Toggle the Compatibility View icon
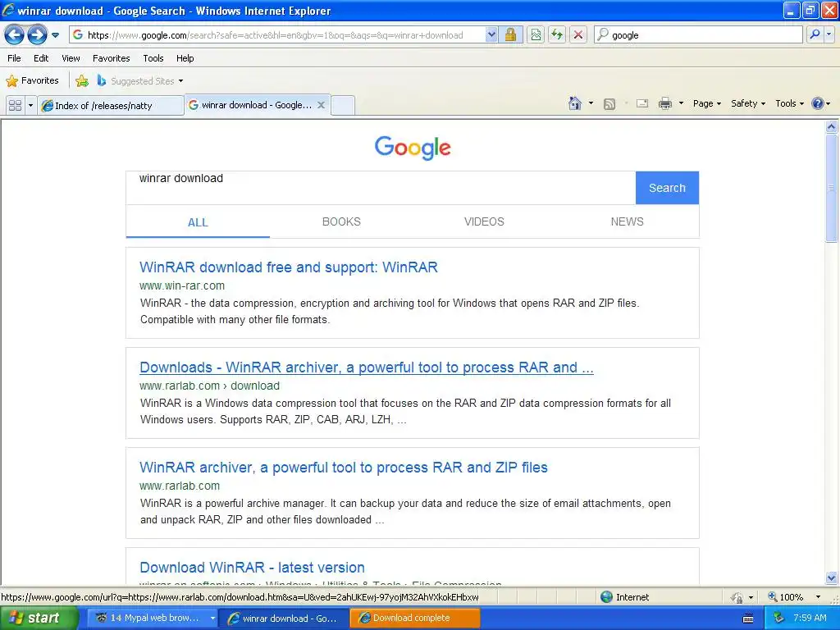This screenshot has height=630, width=840. pos(536,35)
